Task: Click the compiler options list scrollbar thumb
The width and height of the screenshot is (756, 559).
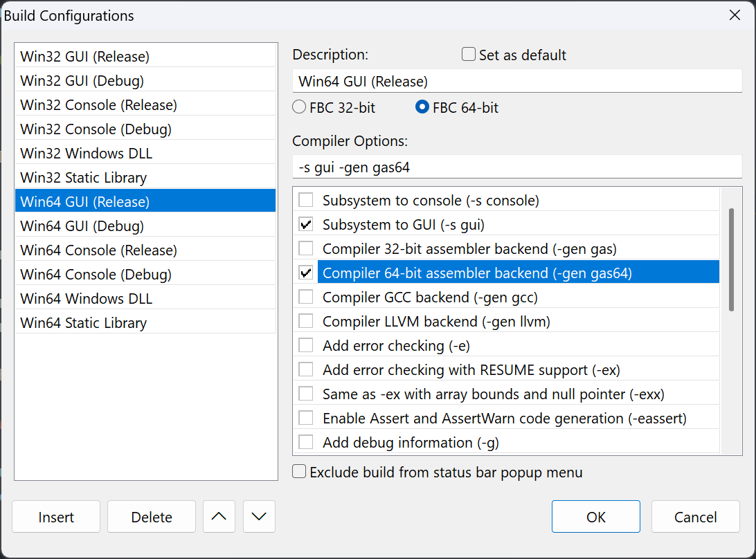Action: (x=731, y=259)
